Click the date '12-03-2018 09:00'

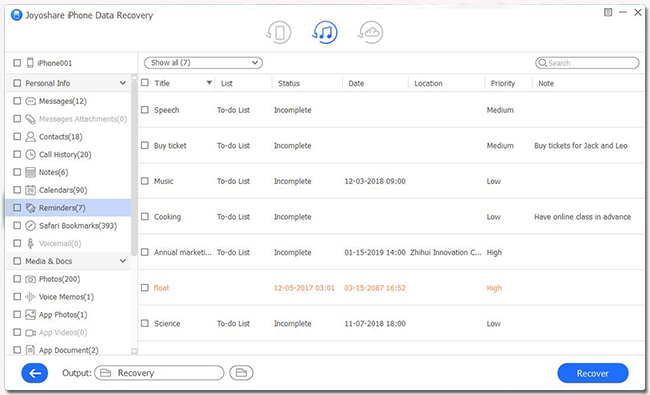(x=375, y=181)
